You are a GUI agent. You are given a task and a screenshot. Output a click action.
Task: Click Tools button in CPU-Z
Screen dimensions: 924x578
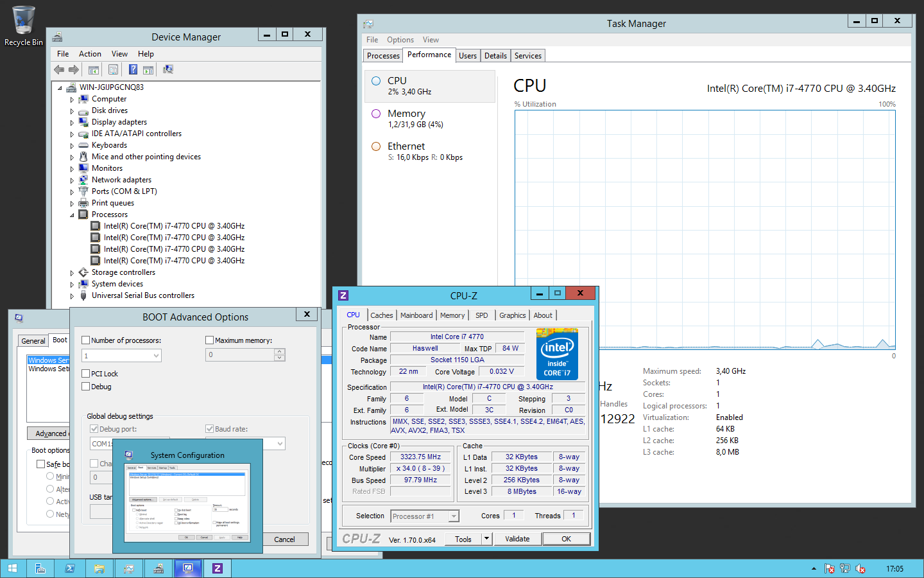point(463,539)
